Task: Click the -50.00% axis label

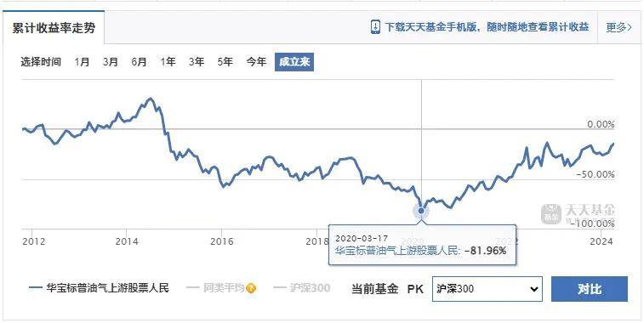Action: click(596, 175)
